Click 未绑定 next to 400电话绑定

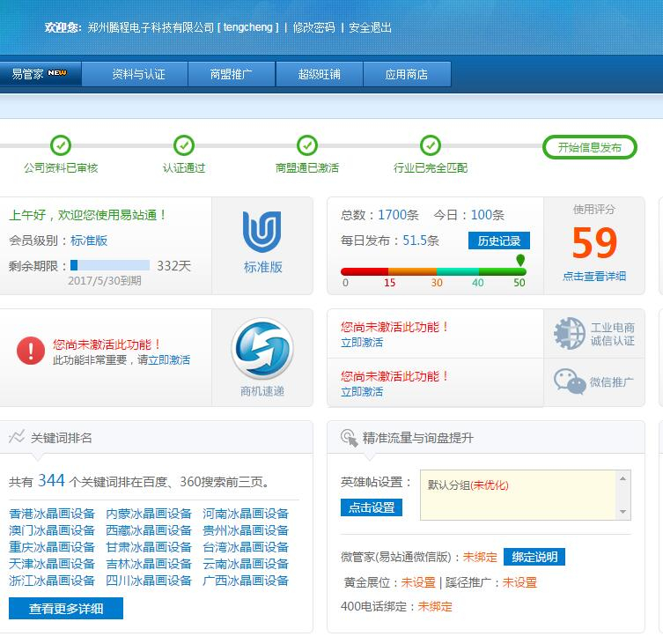point(435,606)
